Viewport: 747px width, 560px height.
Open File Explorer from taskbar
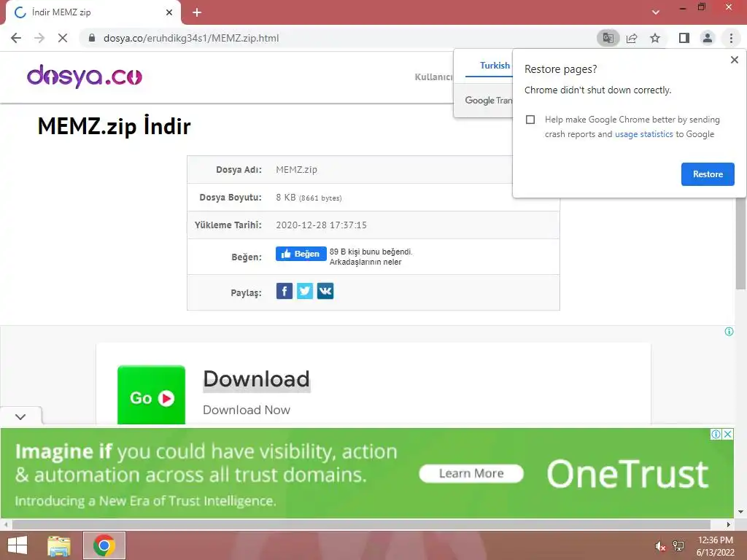point(58,545)
